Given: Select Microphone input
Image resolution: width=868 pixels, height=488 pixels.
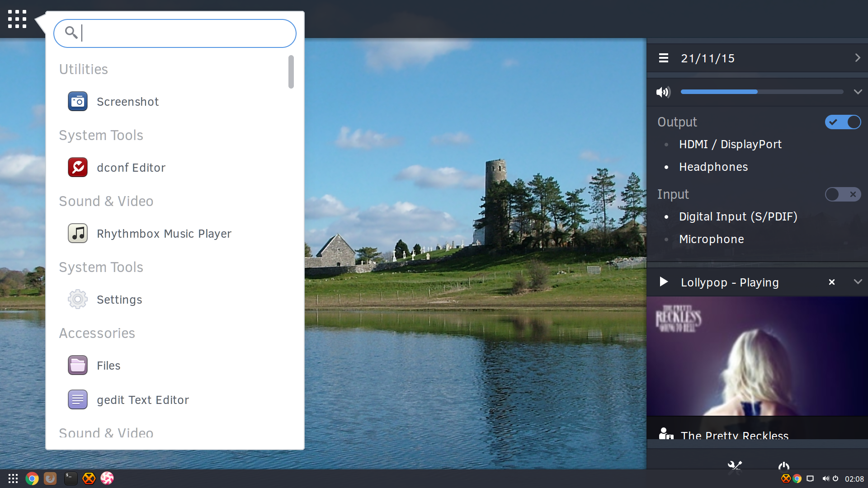Looking at the screenshot, I should (712, 239).
